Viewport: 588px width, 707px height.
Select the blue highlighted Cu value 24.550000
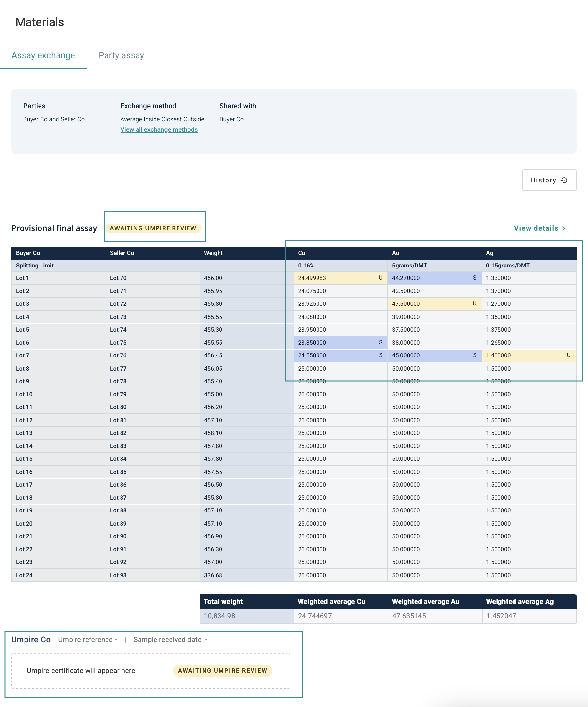[312, 355]
